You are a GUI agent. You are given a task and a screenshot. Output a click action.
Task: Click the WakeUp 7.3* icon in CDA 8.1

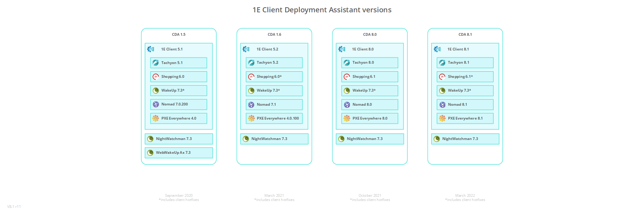pos(442,90)
